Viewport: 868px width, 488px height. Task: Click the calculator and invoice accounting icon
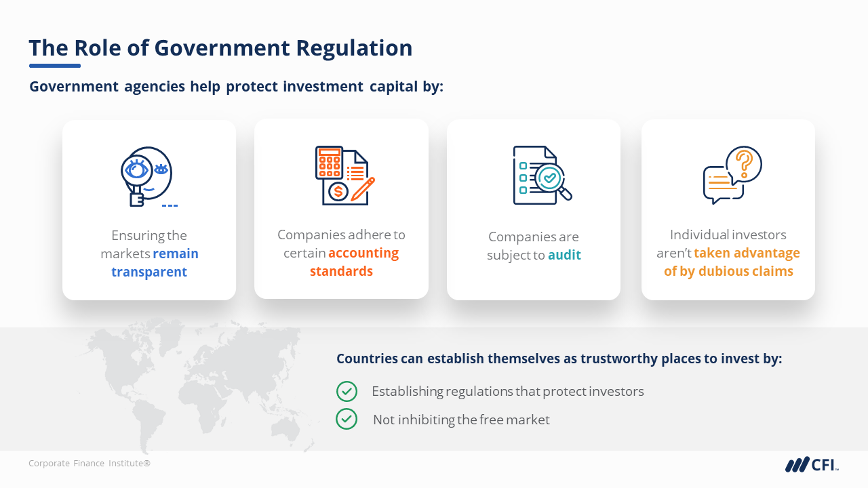click(344, 175)
